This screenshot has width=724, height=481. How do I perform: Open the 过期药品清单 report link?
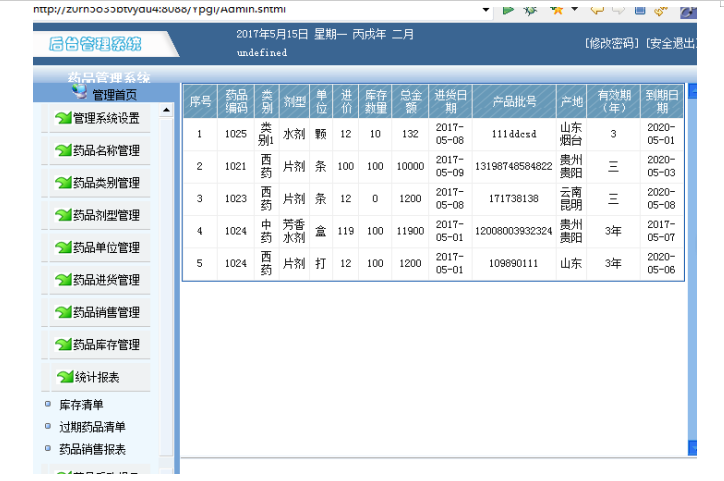pos(92,427)
